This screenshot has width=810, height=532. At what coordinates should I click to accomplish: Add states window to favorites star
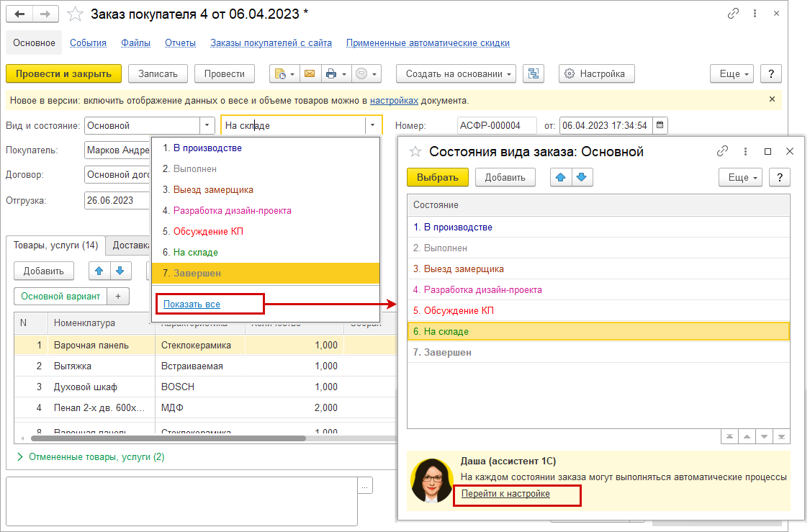coord(415,151)
